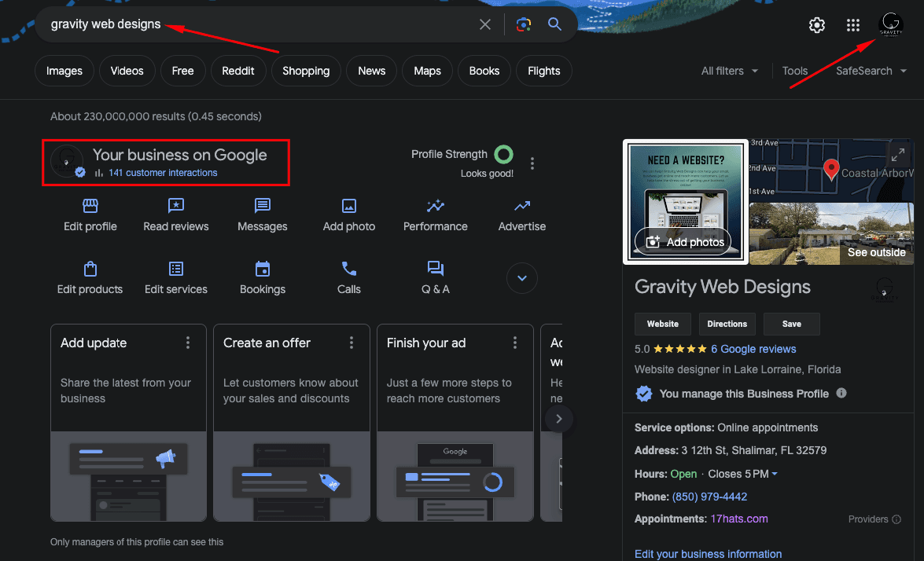924x561 pixels.
Task: Click the Website button in the business panel
Action: pyautogui.click(x=662, y=324)
